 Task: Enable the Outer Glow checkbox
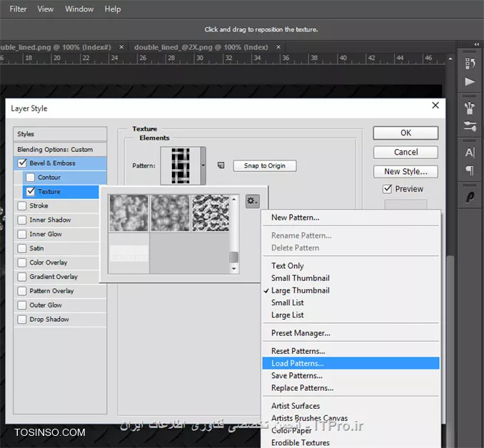tap(22, 305)
